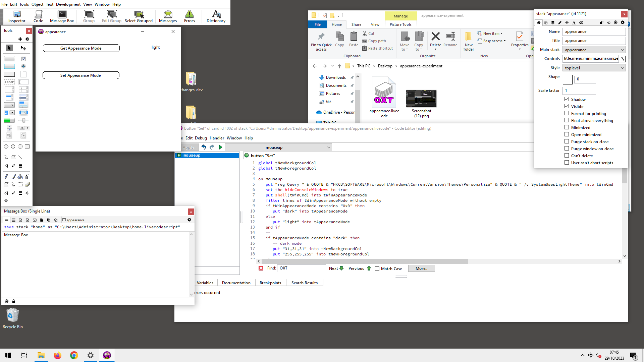Pick the radio button control in Tools palette
Viewport: 644px width, 362px height.
pyautogui.click(x=23, y=66)
